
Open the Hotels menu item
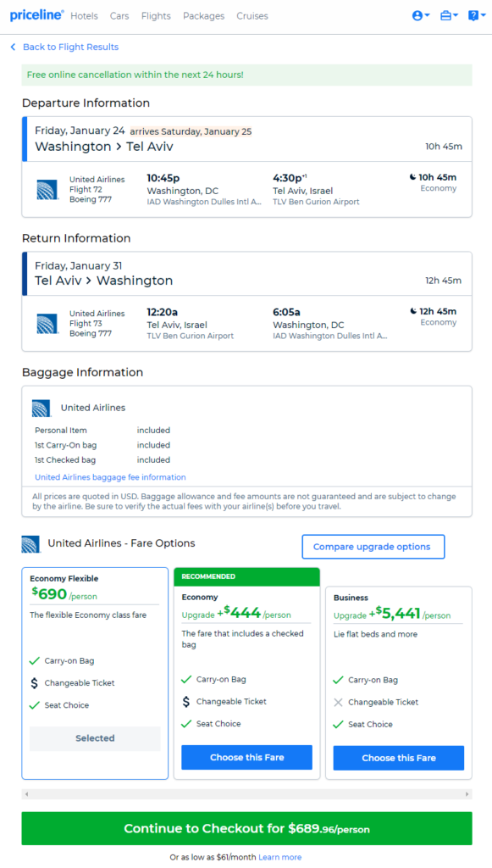point(84,16)
